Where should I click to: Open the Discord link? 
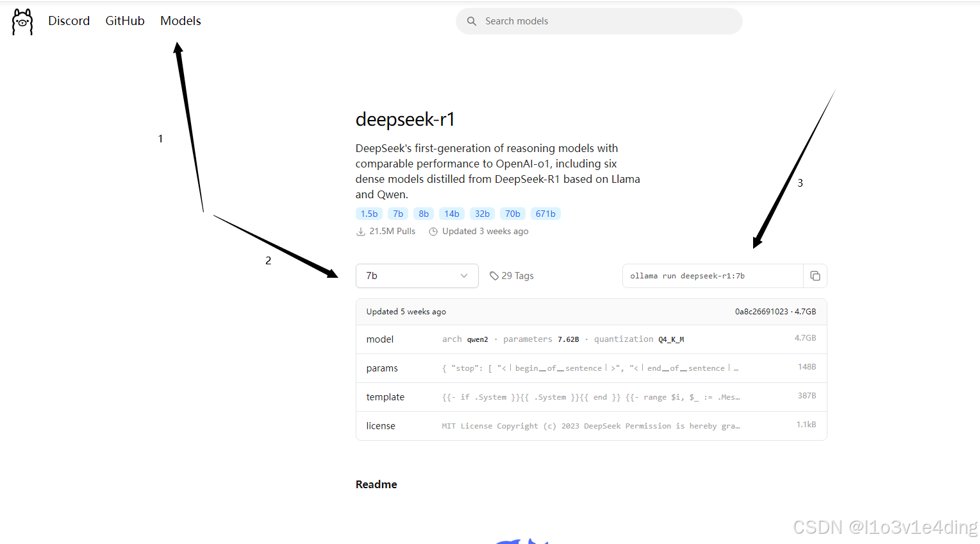(69, 21)
